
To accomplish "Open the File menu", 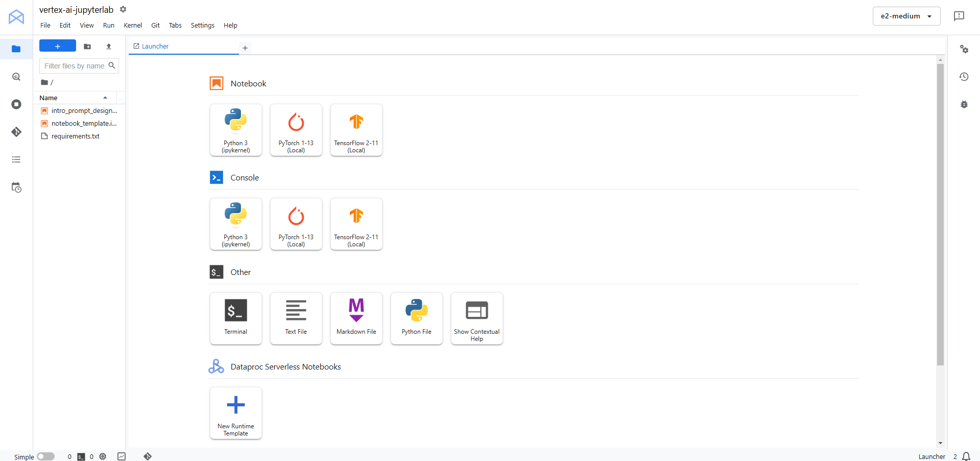I will pos(45,25).
